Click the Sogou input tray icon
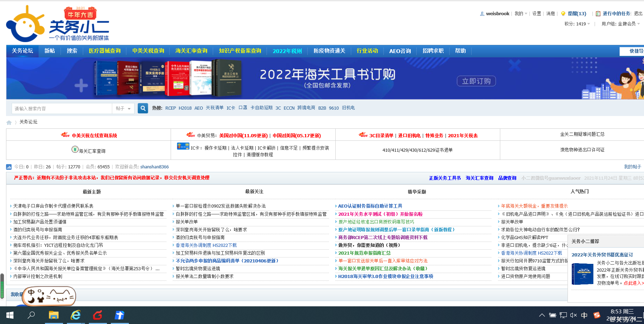This screenshot has width=644, height=324. click(x=597, y=315)
